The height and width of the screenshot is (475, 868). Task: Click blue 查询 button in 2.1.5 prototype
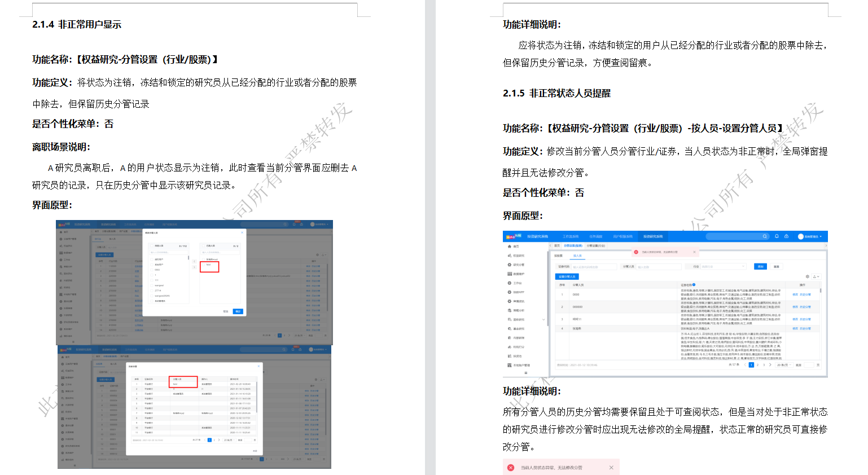[x=760, y=266]
